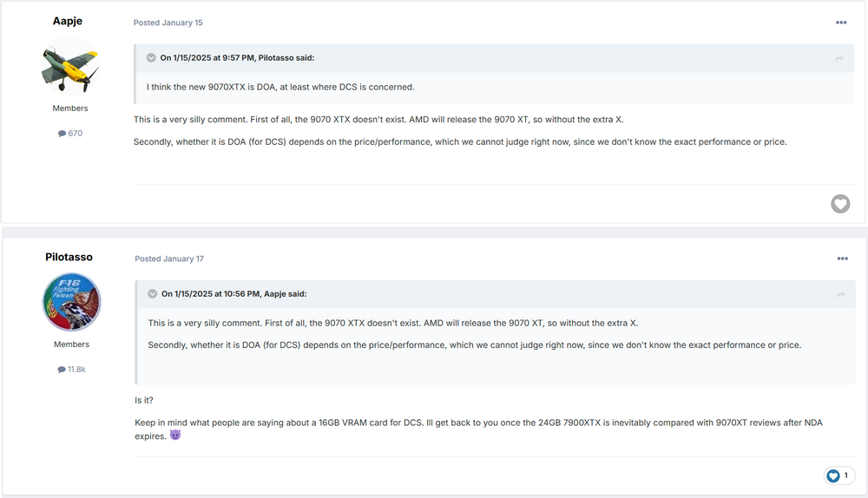Click Aapje's yellow airplane avatar
868x498 pixels.
(x=71, y=66)
